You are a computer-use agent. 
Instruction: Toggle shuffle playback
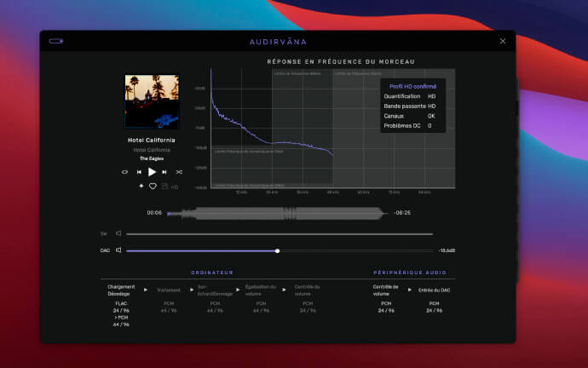pyautogui.click(x=179, y=172)
